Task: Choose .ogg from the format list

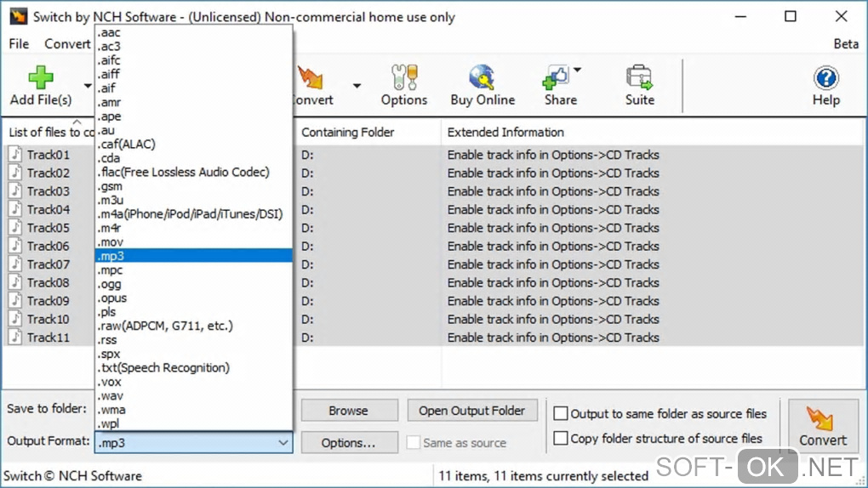Action: (193, 284)
